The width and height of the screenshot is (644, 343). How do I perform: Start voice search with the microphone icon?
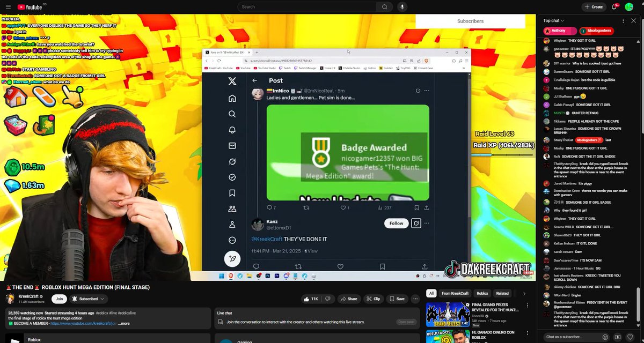402,7
